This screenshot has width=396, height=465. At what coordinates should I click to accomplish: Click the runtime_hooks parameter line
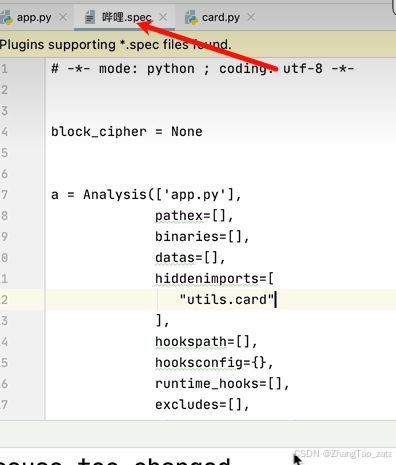(222, 383)
